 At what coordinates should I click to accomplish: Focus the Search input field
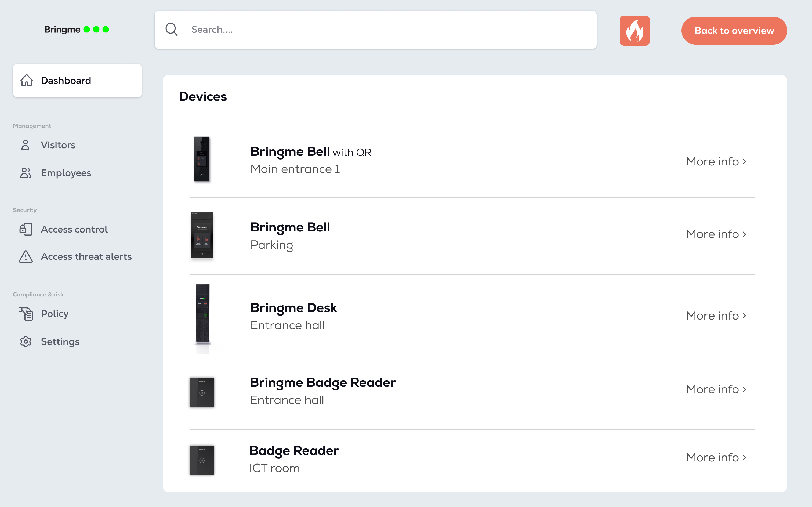coord(375,30)
